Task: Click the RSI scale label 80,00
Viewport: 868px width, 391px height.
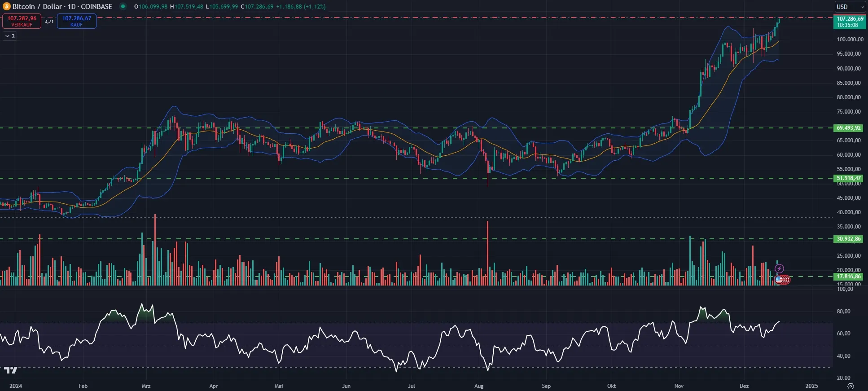Action: point(844,312)
